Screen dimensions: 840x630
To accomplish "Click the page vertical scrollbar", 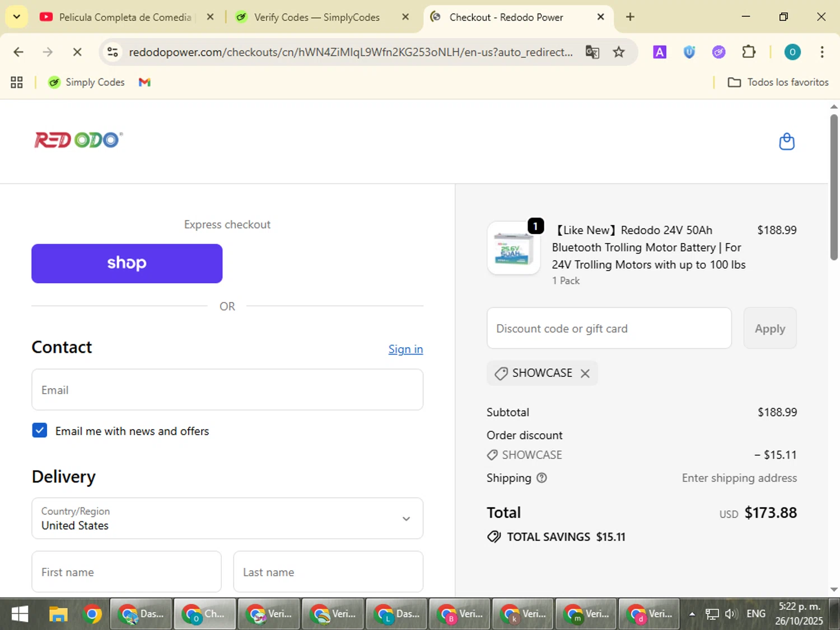I will (x=834, y=188).
